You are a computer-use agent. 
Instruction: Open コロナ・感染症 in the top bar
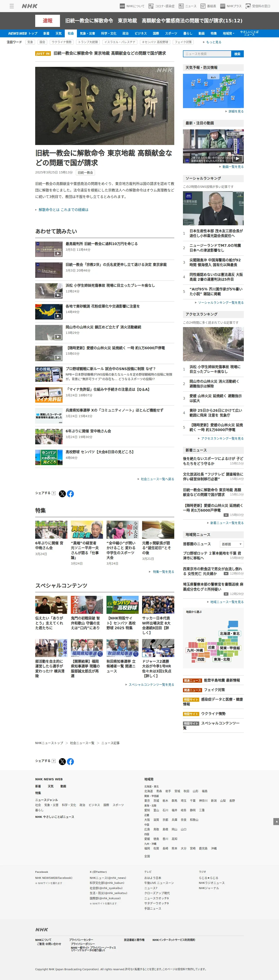[x=161, y=6]
